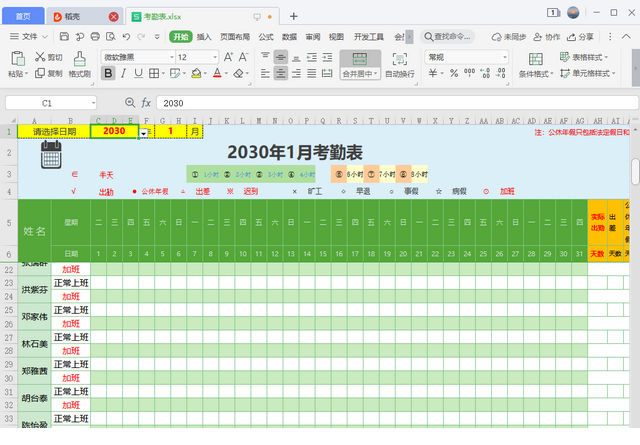Switch to the 公式 ribbon tab
Image resolution: width=640 pixels, height=445 pixels.
(x=266, y=37)
